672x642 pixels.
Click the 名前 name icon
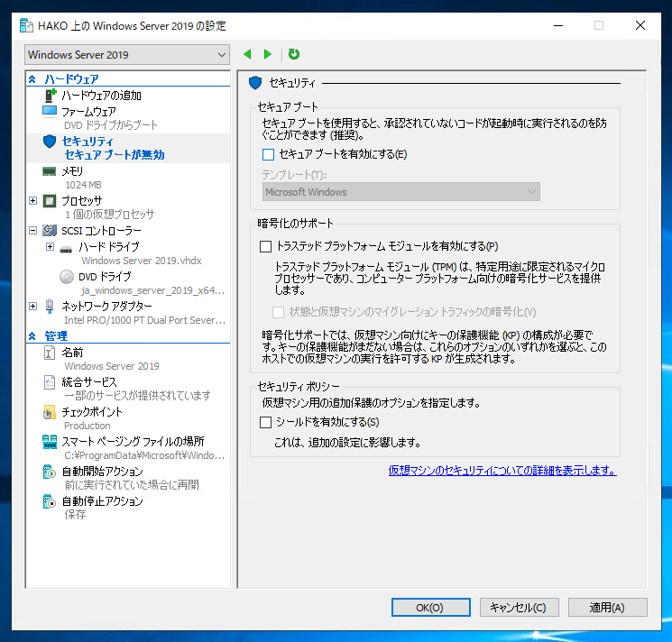tap(50, 353)
